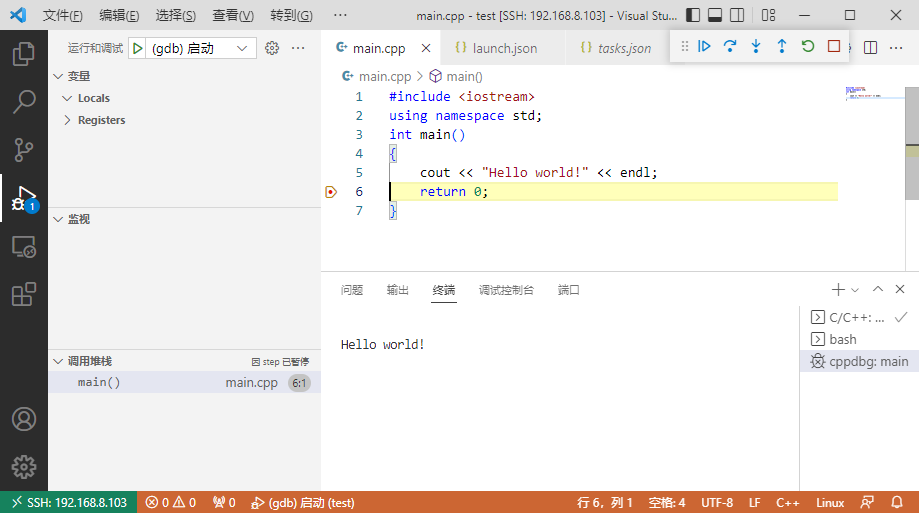
Task: Customize layout icon in title bar
Action: pos(768,15)
